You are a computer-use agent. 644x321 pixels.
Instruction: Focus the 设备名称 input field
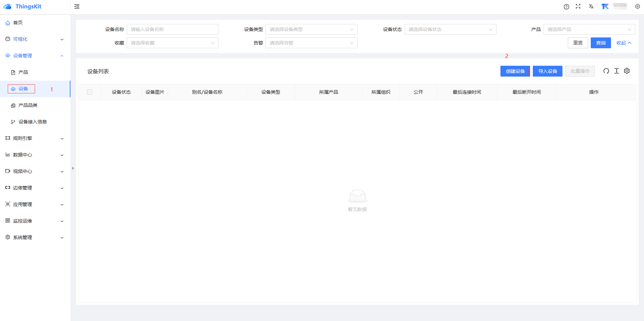coord(172,29)
